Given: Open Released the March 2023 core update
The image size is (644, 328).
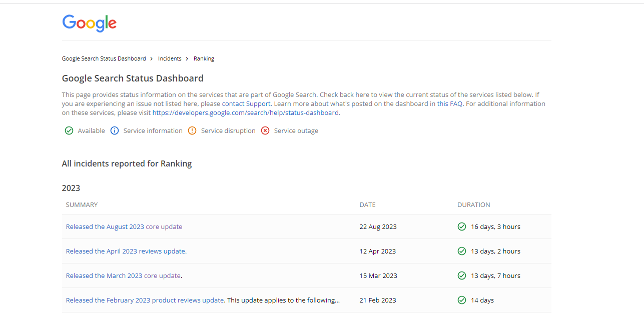Looking at the screenshot, I should click(124, 275).
